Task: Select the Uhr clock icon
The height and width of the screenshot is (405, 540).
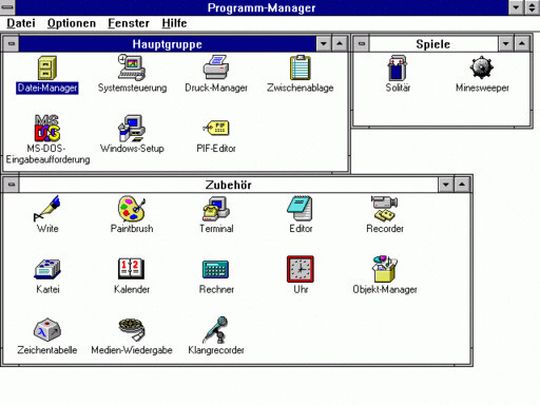Action: click(x=300, y=269)
